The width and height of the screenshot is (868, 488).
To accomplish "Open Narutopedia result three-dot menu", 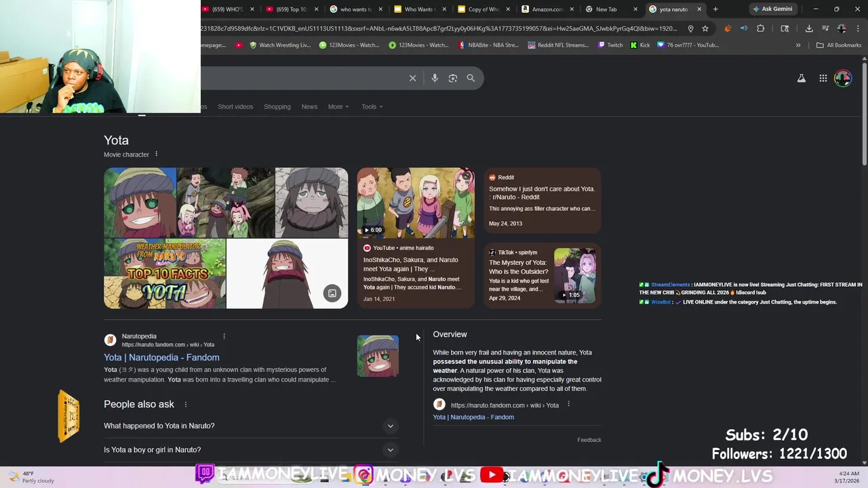I will pyautogui.click(x=224, y=336).
